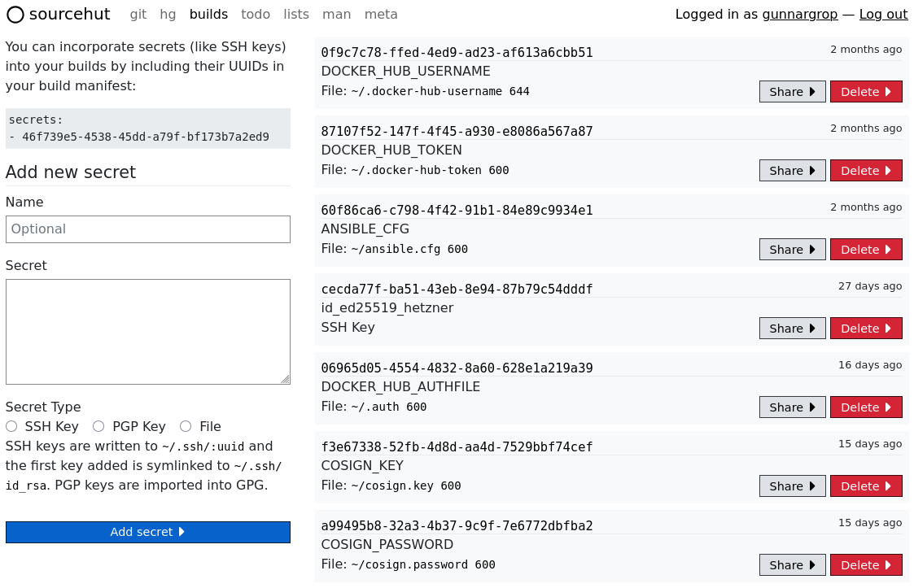Viewport: 914px width, 588px height.
Task: Switch to the todo tab
Action: point(256,14)
